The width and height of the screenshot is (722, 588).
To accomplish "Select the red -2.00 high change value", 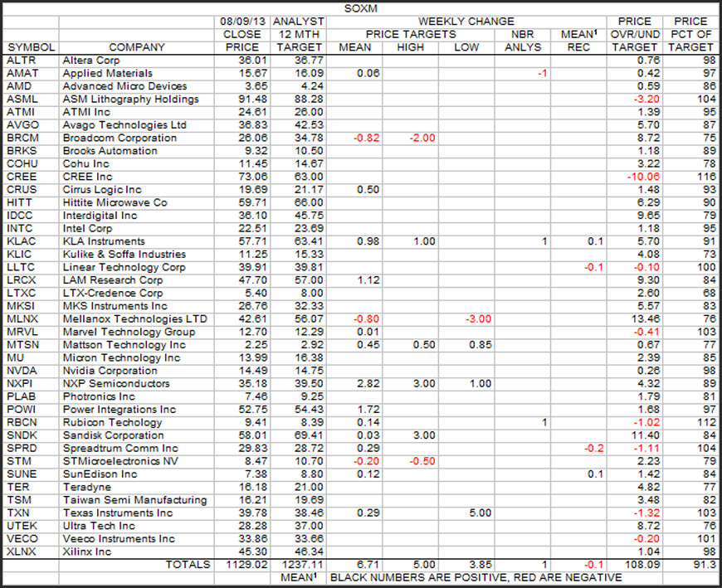I will 422,138.
